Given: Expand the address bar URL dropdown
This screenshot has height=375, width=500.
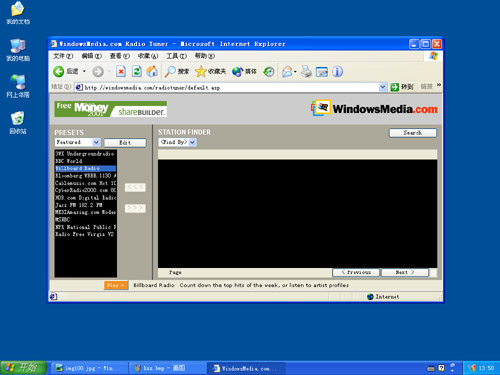Looking at the screenshot, I should tap(383, 87).
